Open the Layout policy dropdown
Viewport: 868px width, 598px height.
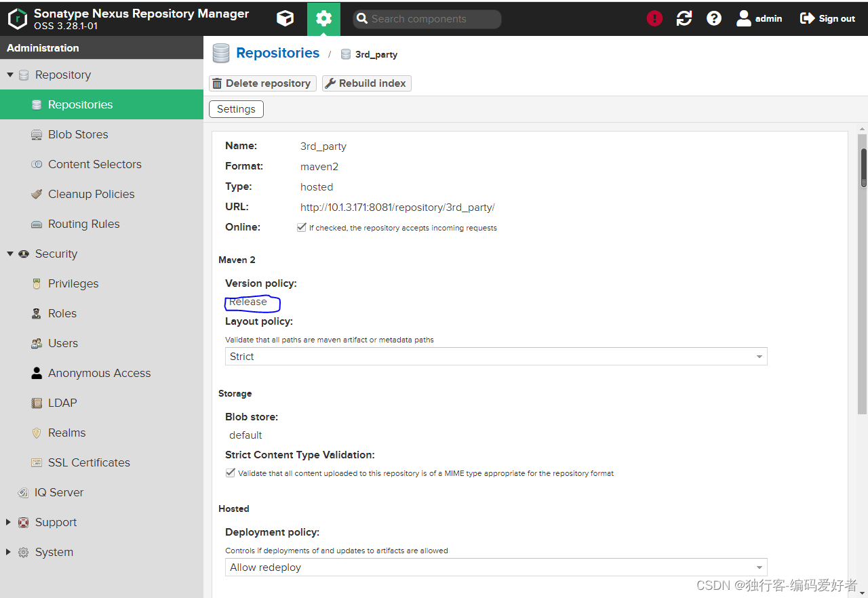click(758, 356)
